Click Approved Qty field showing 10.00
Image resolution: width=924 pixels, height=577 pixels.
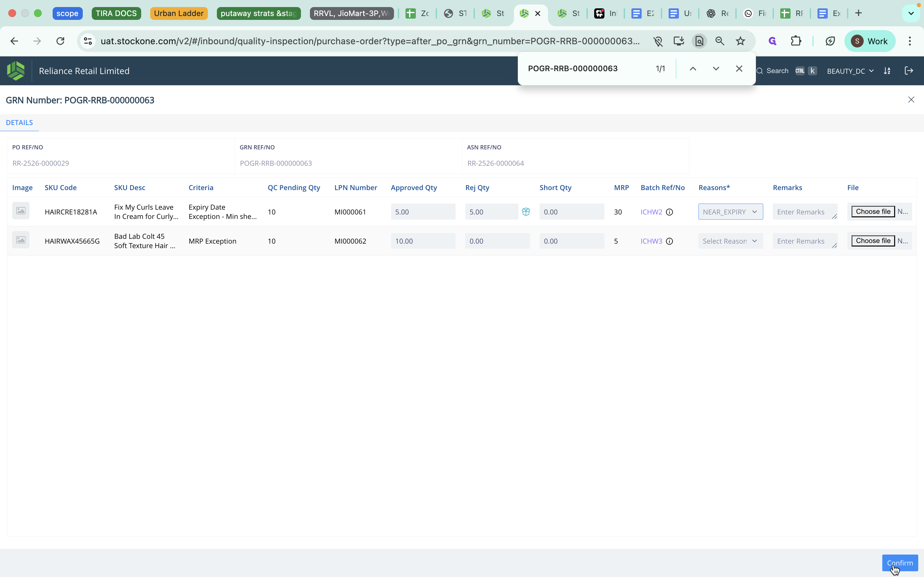tap(423, 241)
